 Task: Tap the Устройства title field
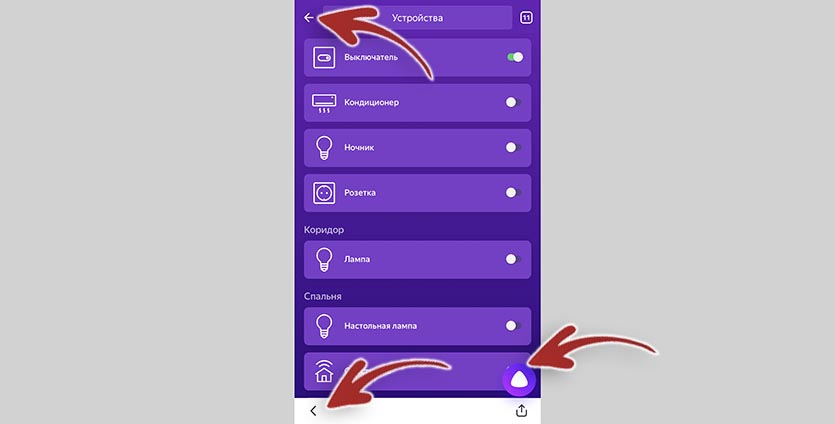[418, 18]
